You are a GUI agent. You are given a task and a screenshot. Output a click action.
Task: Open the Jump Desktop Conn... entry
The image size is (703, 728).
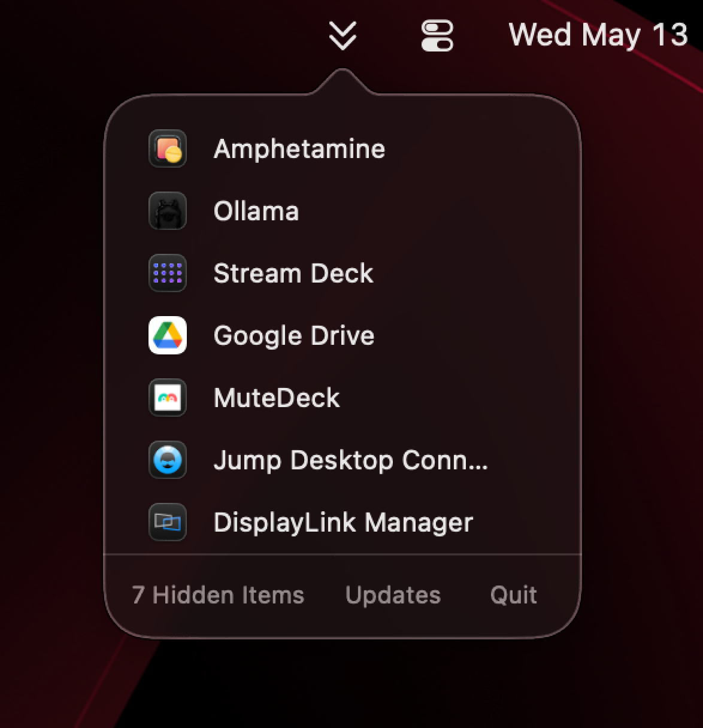click(x=351, y=460)
